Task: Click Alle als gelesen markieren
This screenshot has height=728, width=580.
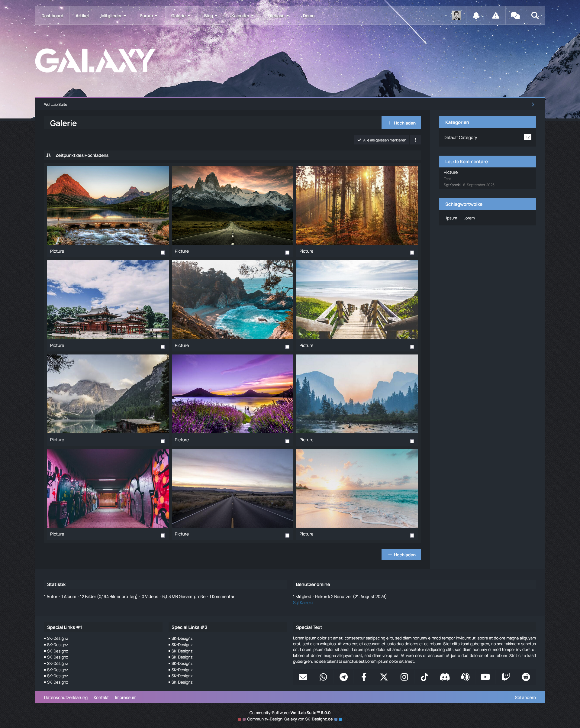Action: point(381,140)
